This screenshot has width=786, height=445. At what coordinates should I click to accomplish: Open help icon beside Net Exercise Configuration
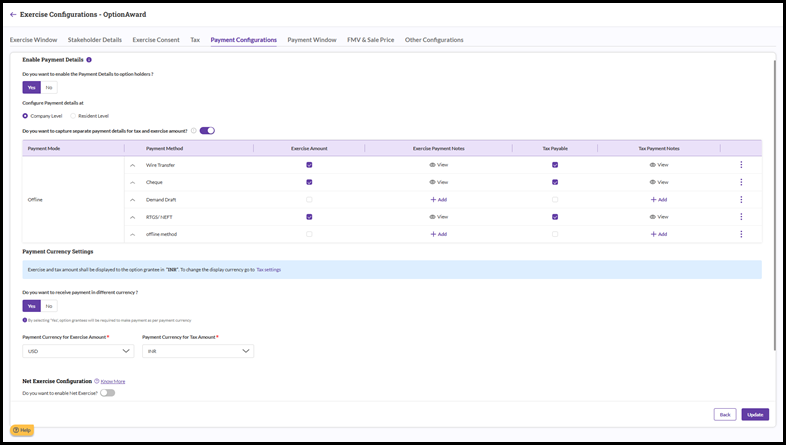point(97,381)
